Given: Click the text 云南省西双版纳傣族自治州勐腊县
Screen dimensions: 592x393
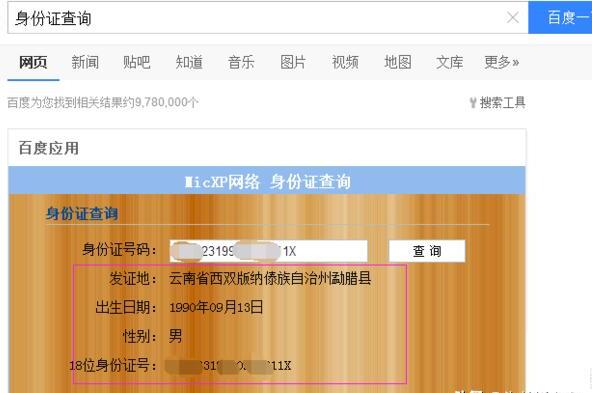Looking at the screenshot, I should pos(270,279).
